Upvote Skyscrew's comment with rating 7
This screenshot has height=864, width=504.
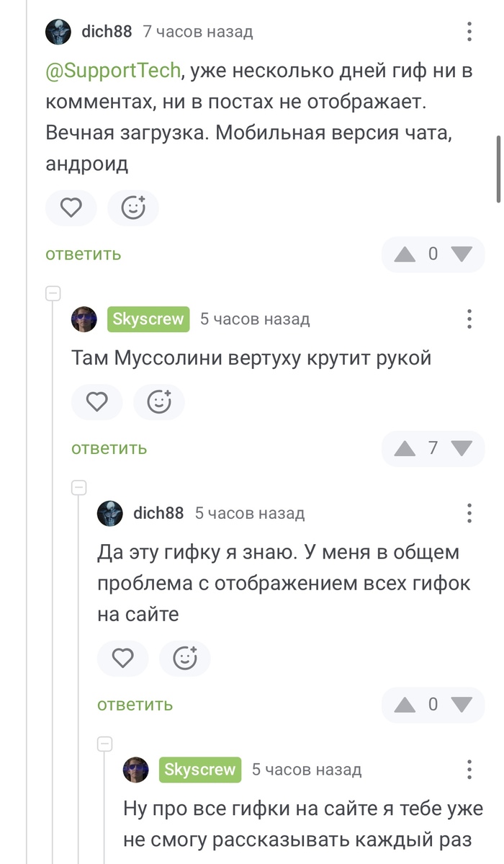coord(405,448)
